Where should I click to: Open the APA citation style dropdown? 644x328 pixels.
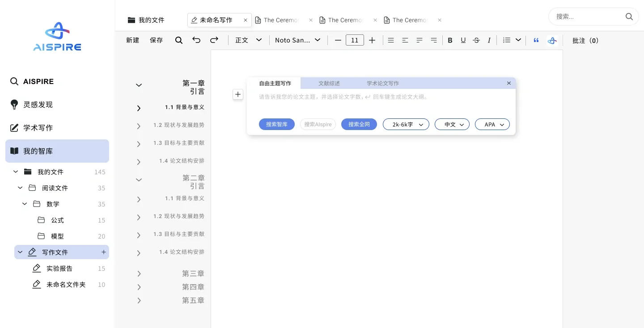pyautogui.click(x=492, y=124)
